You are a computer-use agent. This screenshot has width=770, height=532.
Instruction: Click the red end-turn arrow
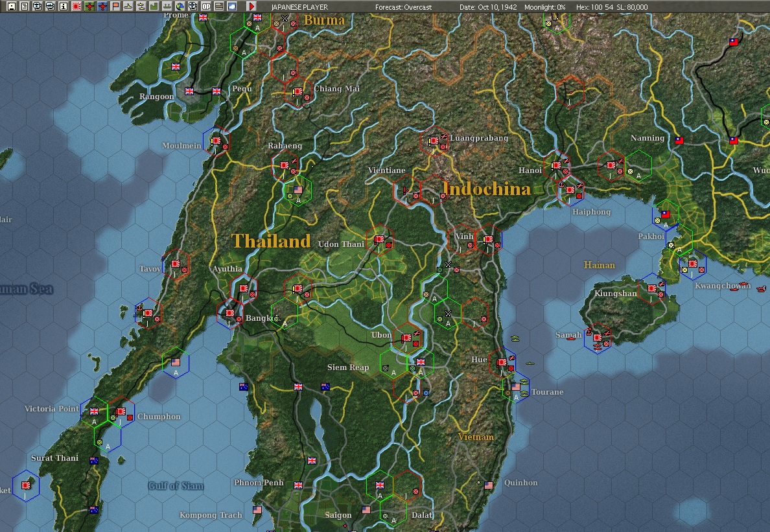[x=251, y=6]
